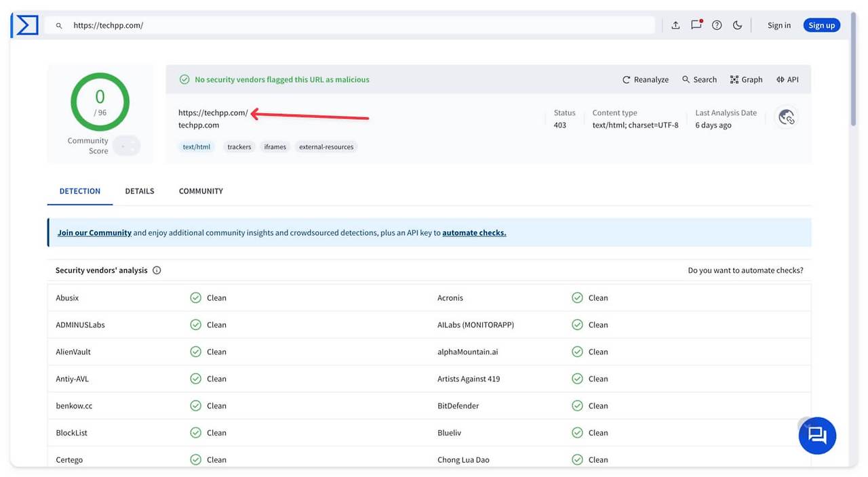Viewport: 868px width, 477px height.
Task: Click the text/html tag
Action: point(197,146)
